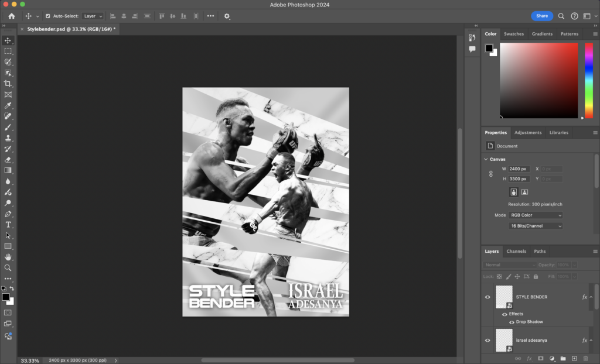Open Edit Toolbar three-dots menu
Image resolution: width=600 pixels, height=364 pixels.
tap(8, 279)
